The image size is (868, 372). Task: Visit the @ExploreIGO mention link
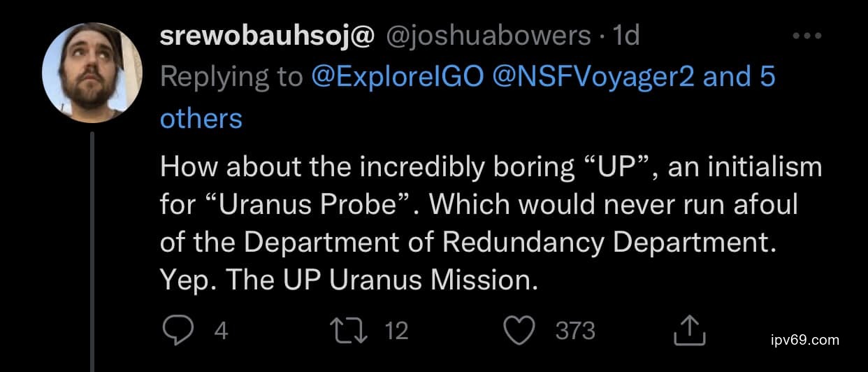pyautogui.click(x=398, y=77)
